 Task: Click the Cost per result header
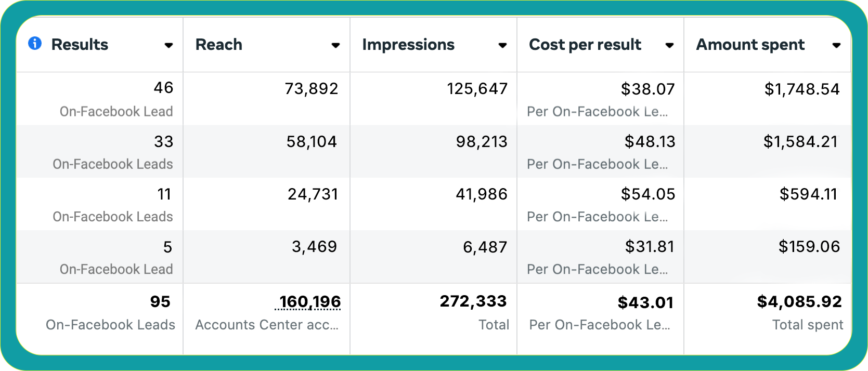click(585, 45)
